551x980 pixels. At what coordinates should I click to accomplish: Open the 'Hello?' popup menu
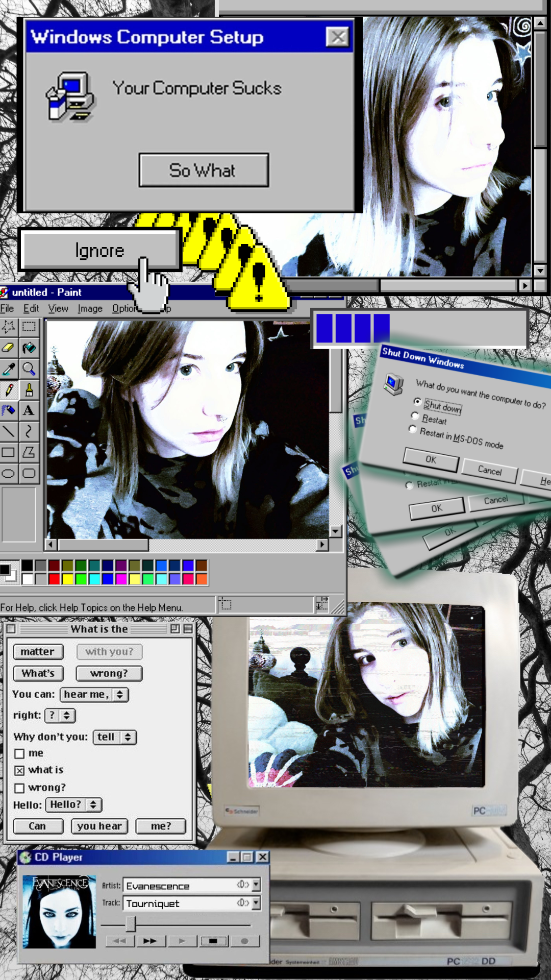tap(74, 805)
